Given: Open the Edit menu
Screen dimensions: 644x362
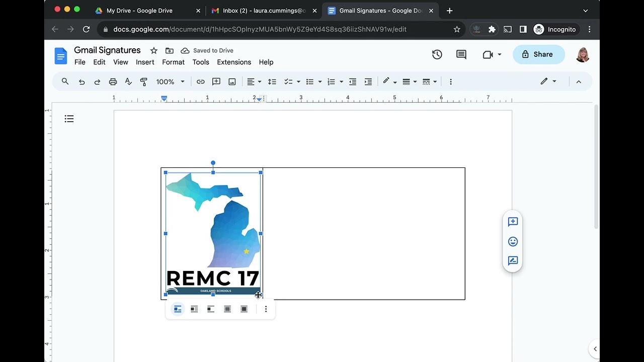Looking at the screenshot, I should [x=99, y=62].
